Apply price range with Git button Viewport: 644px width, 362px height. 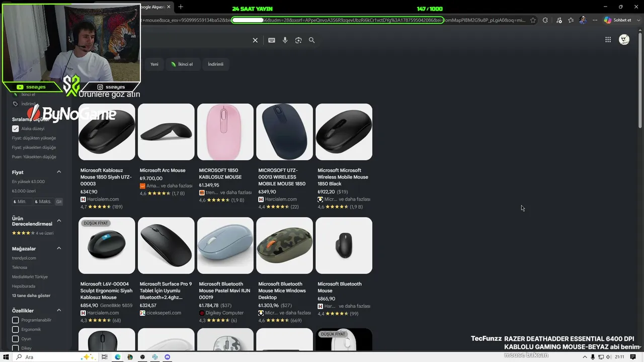coord(59,202)
